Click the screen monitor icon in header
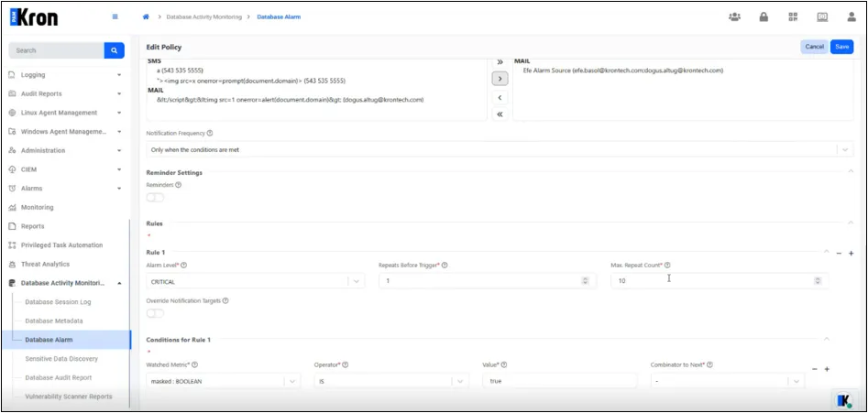This screenshot has width=868, height=413. tap(822, 17)
